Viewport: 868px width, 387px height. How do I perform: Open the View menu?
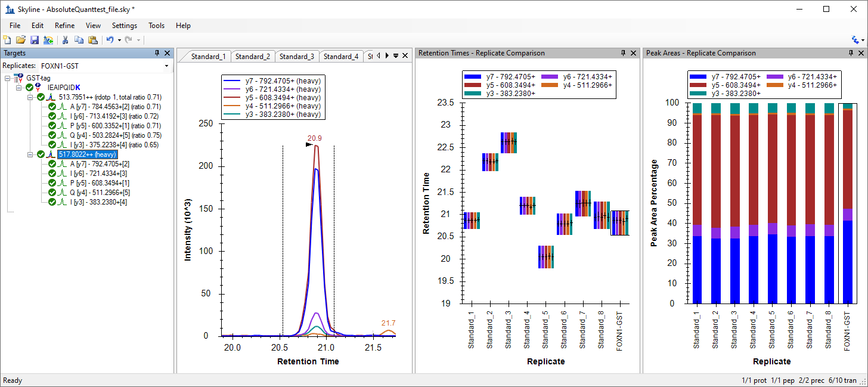pyautogui.click(x=93, y=26)
